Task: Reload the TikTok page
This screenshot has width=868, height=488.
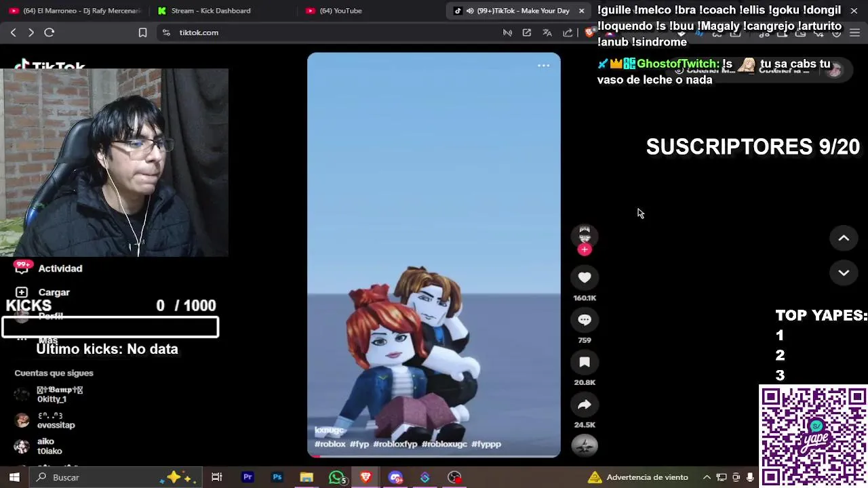Action: [x=49, y=33]
